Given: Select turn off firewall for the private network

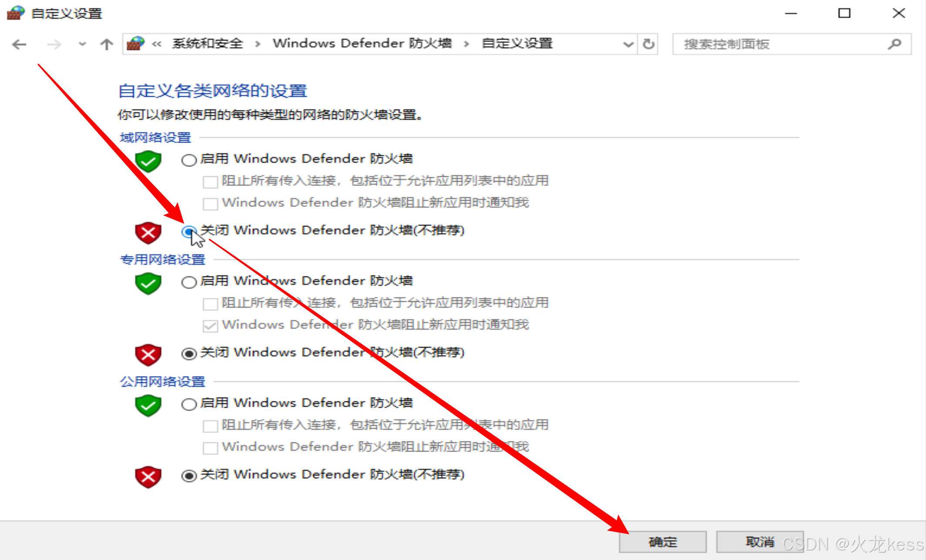Looking at the screenshot, I should tap(189, 354).
